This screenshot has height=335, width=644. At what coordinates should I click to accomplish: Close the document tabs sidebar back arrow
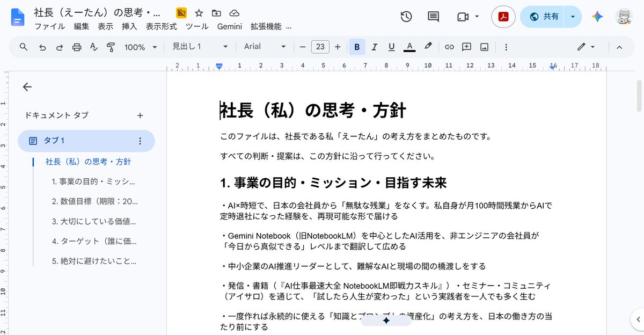point(27,87)
